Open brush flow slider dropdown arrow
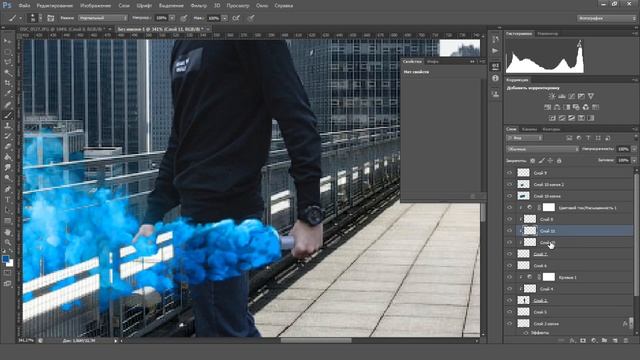 [x=224, y=18]
